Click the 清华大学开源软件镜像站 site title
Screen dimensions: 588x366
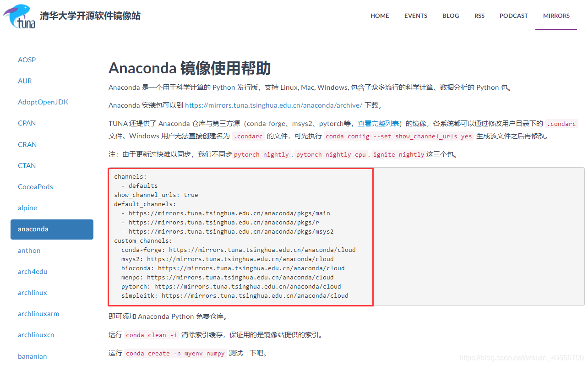pos(90,16)
